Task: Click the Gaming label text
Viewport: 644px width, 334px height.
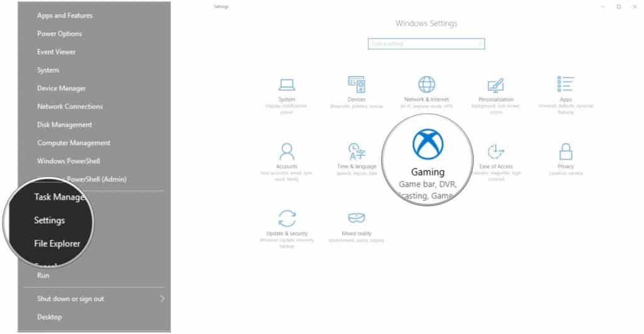Action: point(428,172)
